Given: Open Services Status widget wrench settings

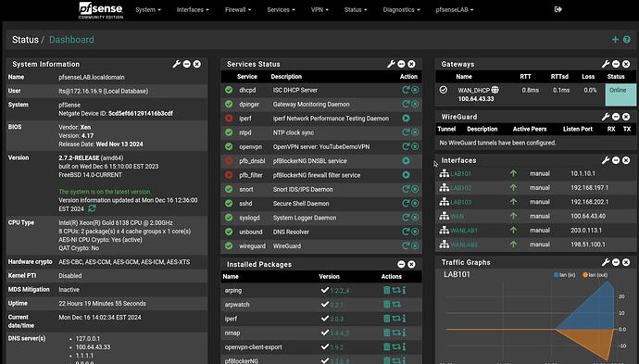Looking at the screenshot, I should coord(391,64).
